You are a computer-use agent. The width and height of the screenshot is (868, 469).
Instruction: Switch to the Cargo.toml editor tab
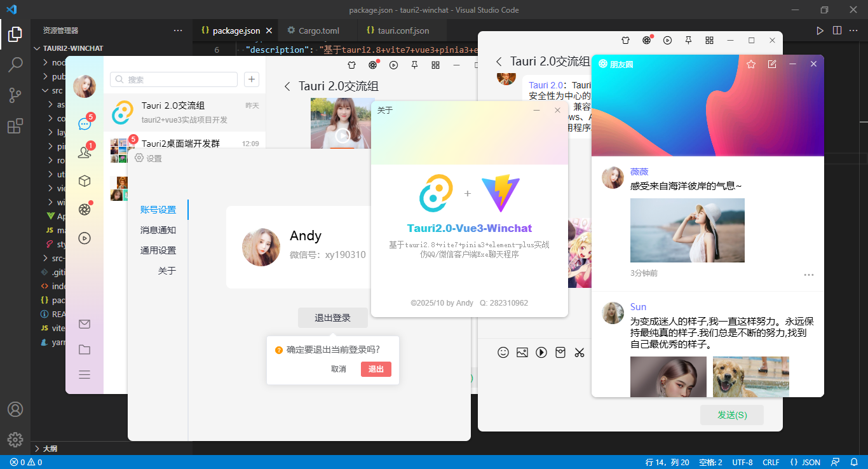click(314, 30)
